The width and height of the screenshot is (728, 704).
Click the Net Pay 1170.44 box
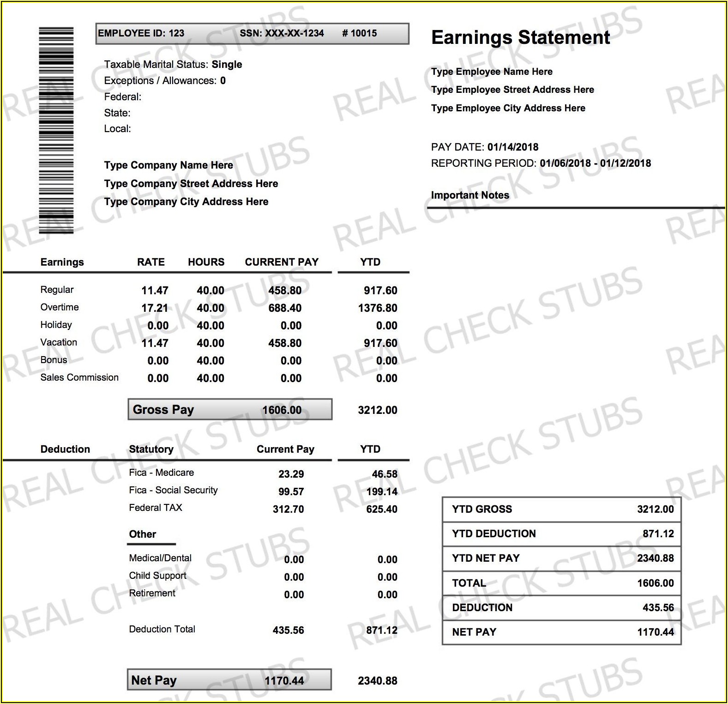(x=229, y=680)
